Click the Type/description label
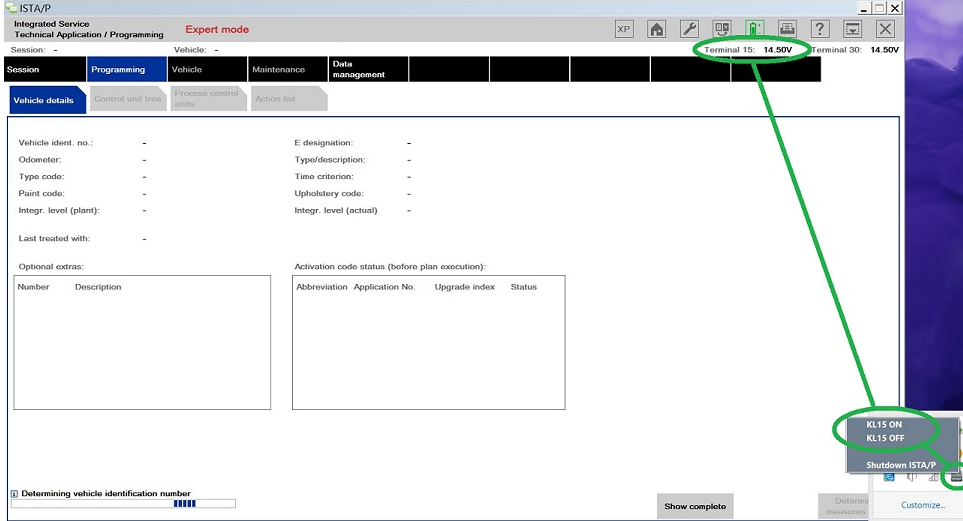 point(330,160)
